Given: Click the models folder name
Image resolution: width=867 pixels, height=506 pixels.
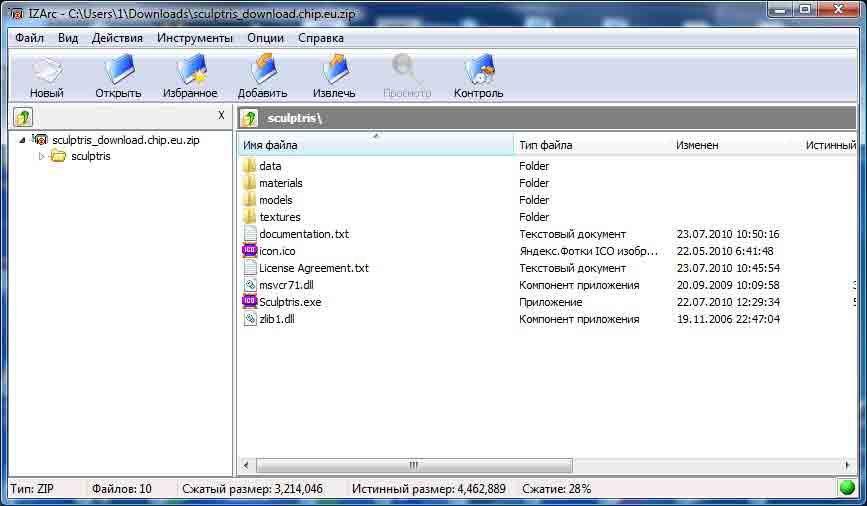Looking at the screenshot, I should pos(275,200).
